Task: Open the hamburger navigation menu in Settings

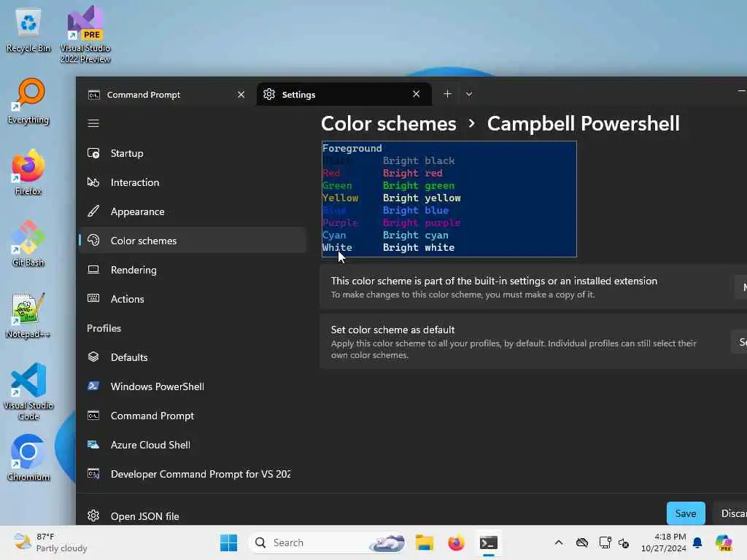Action: [x=93, y=123]
